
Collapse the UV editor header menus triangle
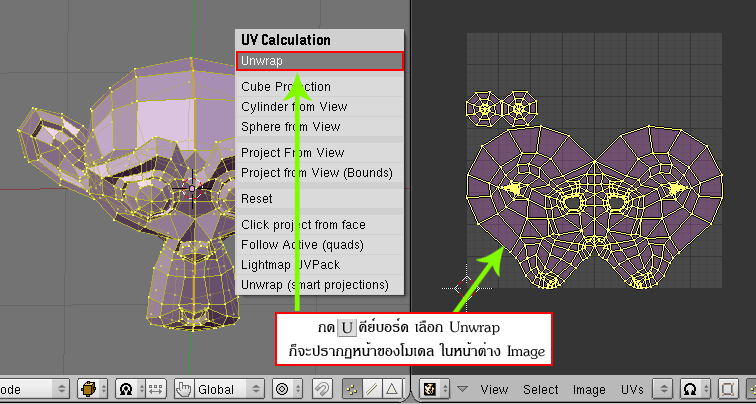coord(462,389)
